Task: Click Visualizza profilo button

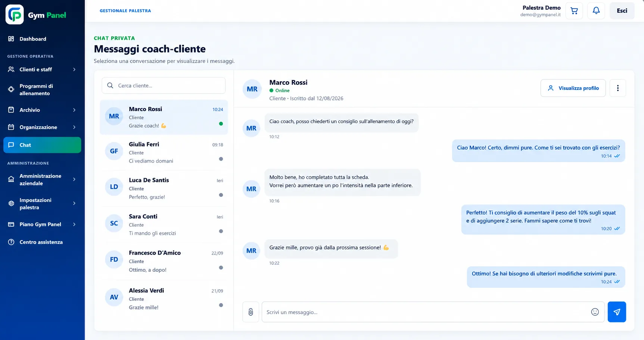Action: click(573, 88)
